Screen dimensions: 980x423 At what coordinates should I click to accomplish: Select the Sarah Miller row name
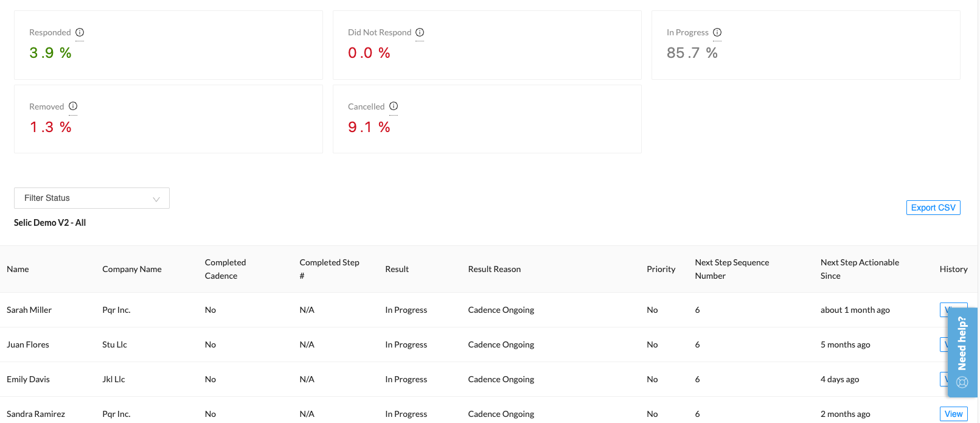(29, 310)
